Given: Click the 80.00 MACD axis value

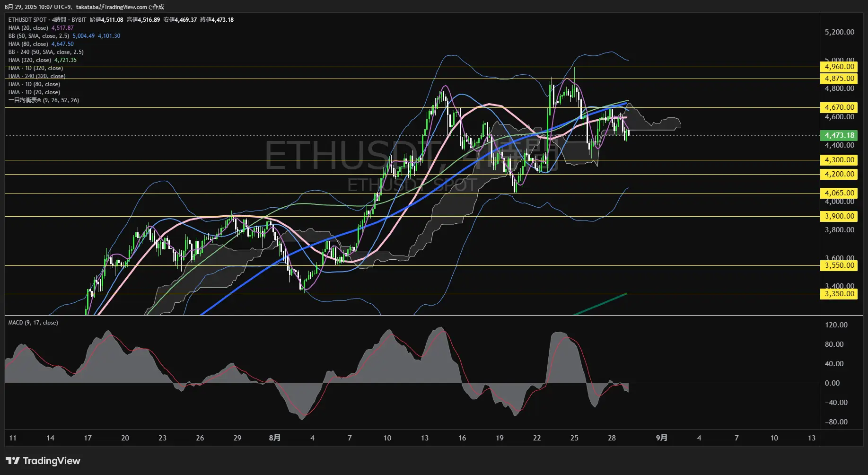Looking at the screenshot, I should coord(834,344).
